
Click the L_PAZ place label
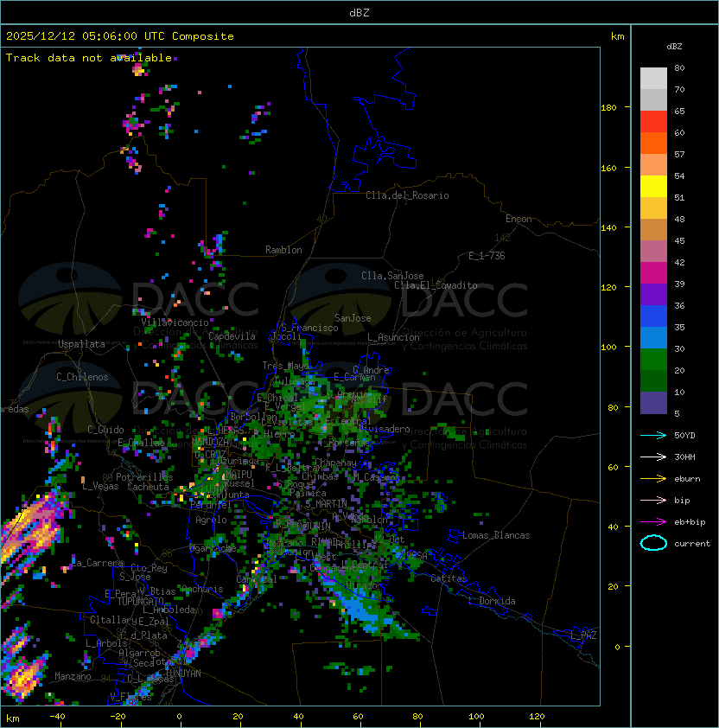[x=583, y=635]
